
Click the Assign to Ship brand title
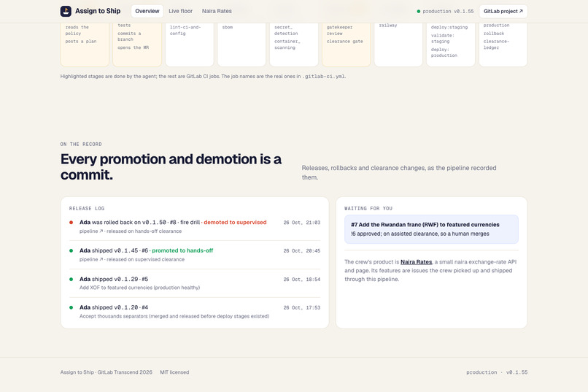[98, 11]
